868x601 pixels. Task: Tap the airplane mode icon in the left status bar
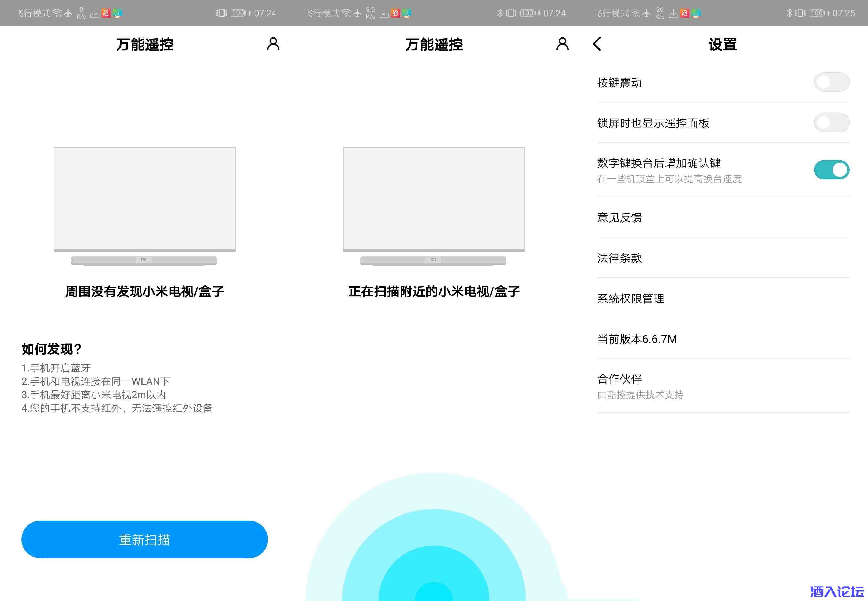68,13
